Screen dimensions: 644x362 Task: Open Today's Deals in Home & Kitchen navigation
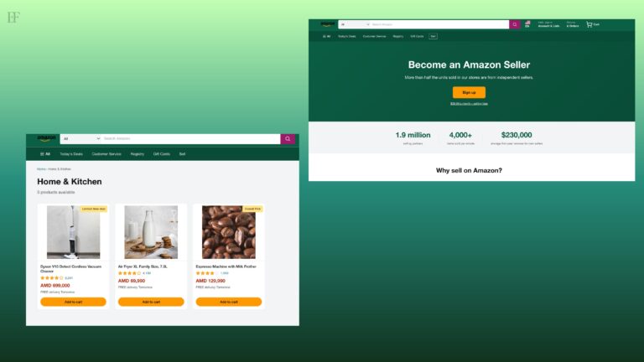tap(71, 154)
